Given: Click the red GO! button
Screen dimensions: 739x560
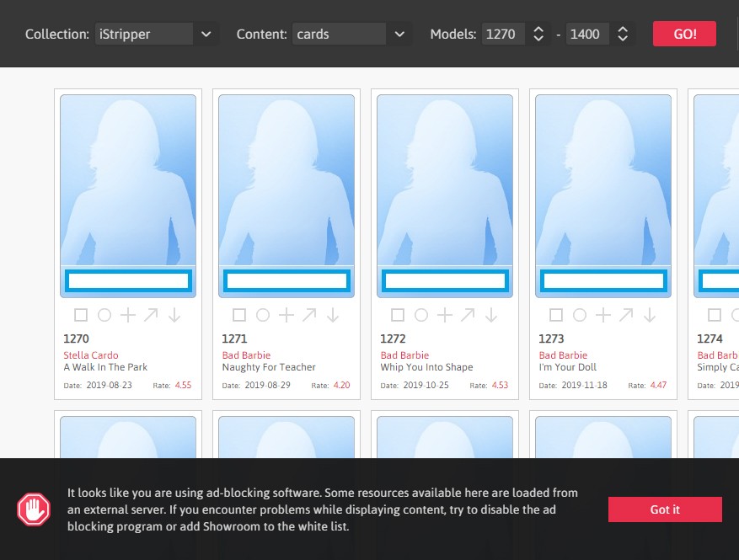Looking at the screenshot, I should [x=684, y=34].
